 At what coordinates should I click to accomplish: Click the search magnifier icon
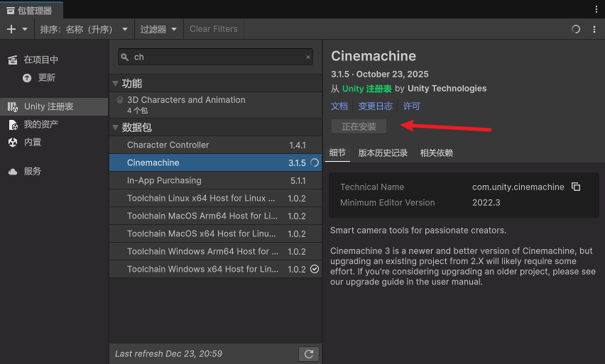pos(125,57)
